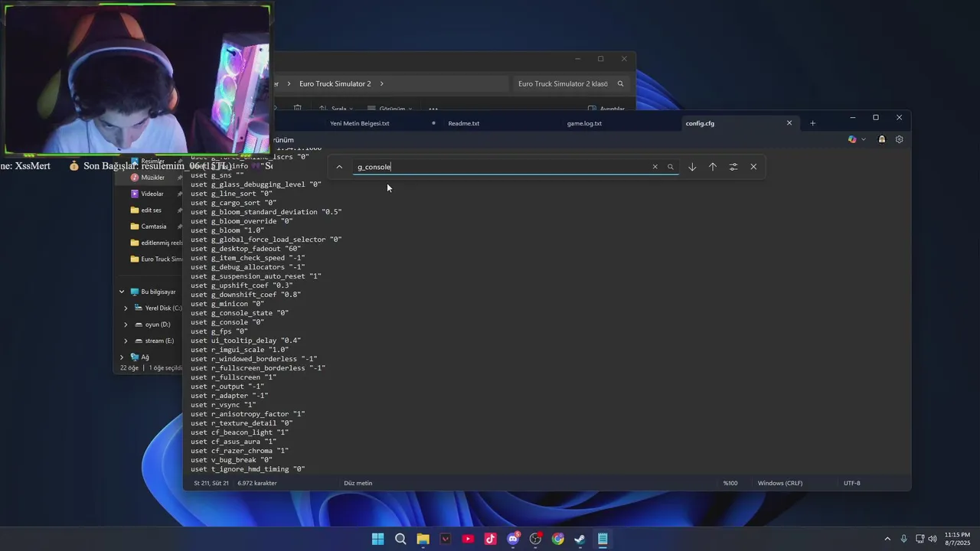Expand the stream (E:) drive node
The height and width of the screenshot is (551, 980).
126,341
